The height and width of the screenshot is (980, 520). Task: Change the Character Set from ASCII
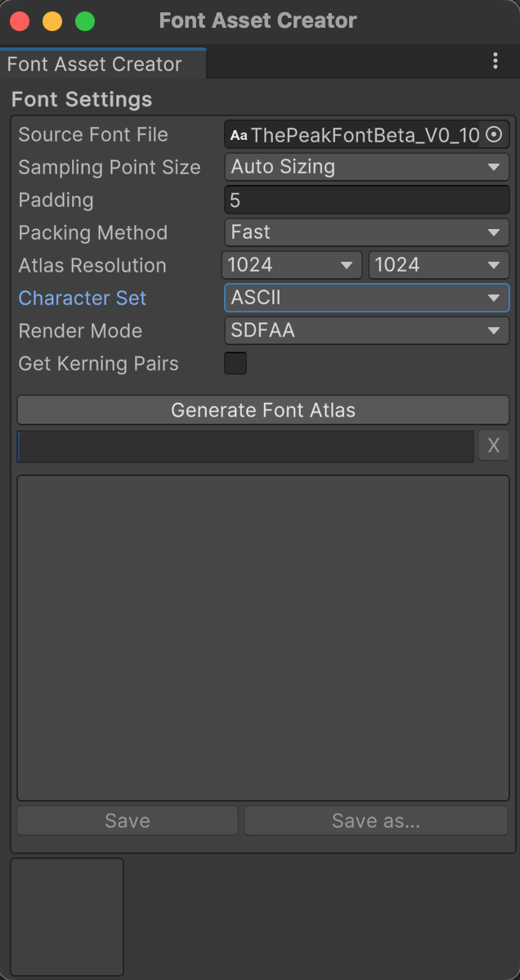click(x=366, y=298)
